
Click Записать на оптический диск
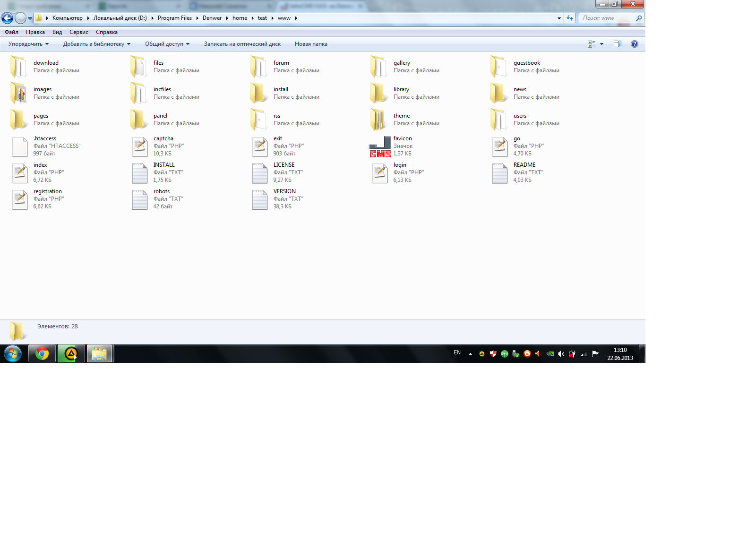(242, 44)
